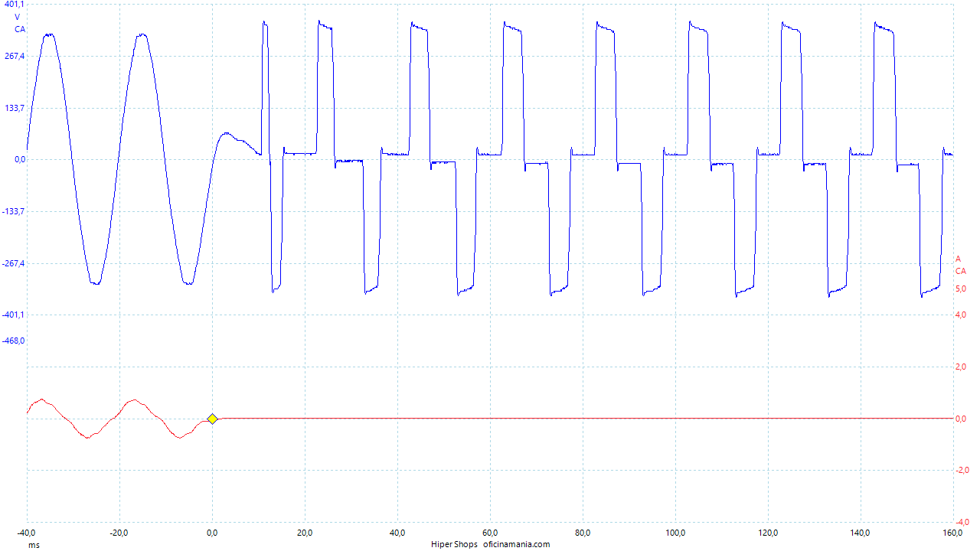This screenshot has width=980, height=551.
Task: Click the red 5,0 current axis label
Action: (960, 289)
